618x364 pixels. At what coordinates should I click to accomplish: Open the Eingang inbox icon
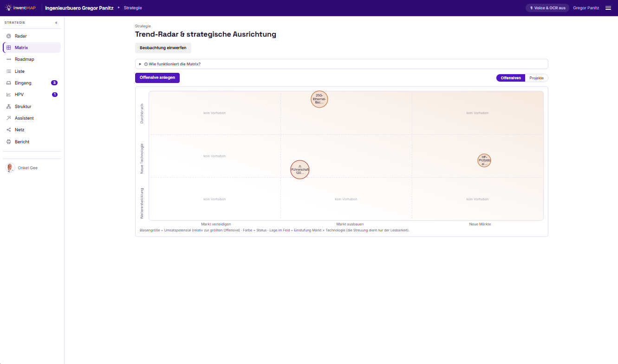click(x=9, y=83)
